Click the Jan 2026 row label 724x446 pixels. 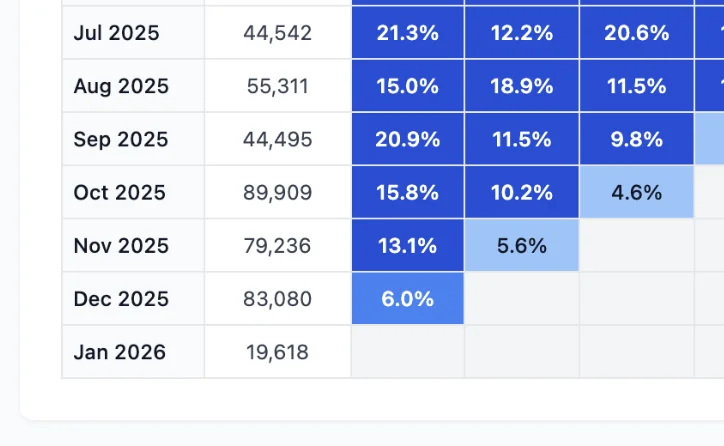(x=120, y=351)
